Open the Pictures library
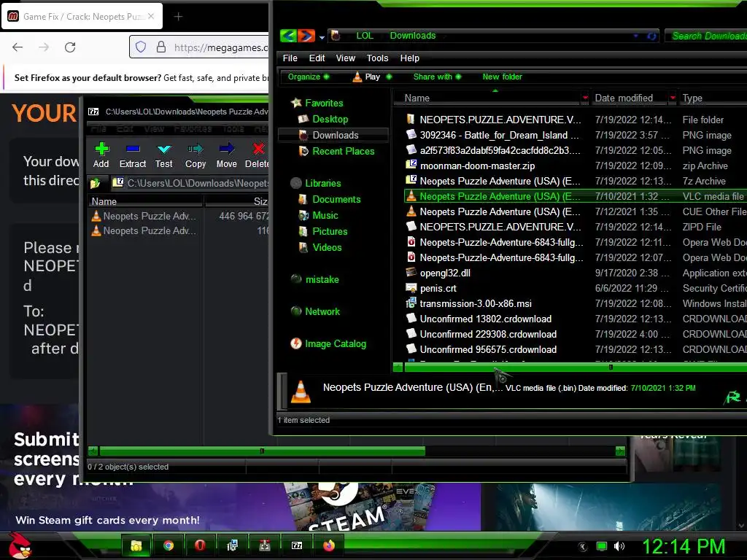Screen dimensions: 747x560 (x=330, y=231)
